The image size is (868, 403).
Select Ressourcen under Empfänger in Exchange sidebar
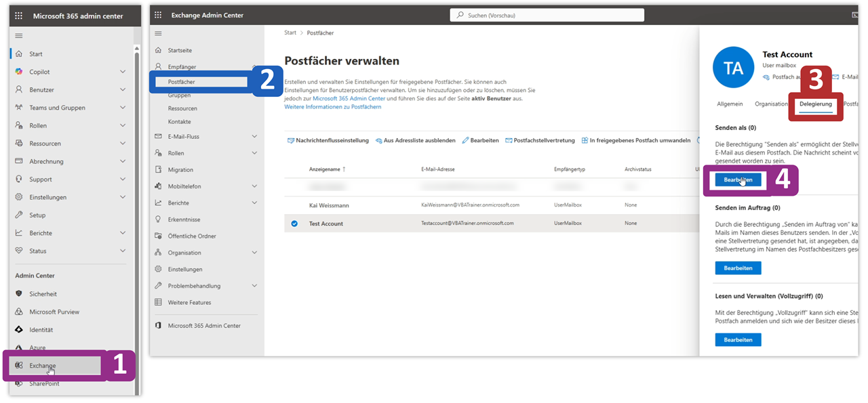pos(182,108)
